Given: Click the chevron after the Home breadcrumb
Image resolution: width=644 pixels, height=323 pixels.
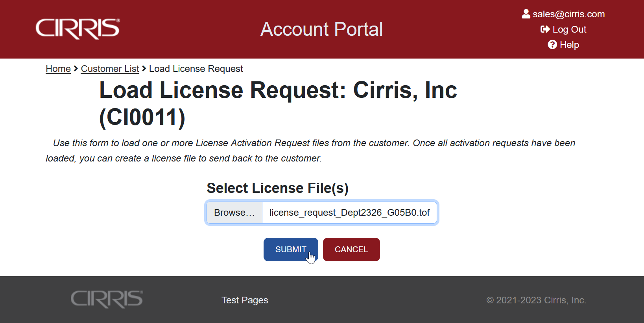Looking at the screenshot, I should (76, 69).
